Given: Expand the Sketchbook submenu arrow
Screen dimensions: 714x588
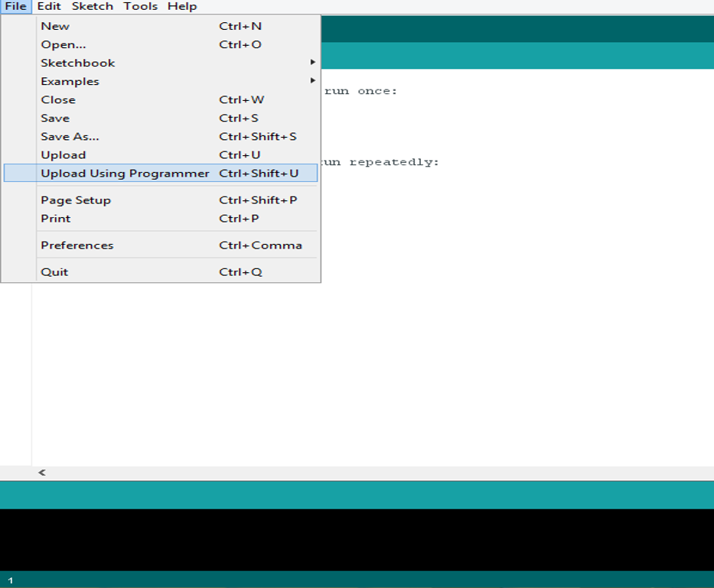Looking at the screenshot, I should [x=312, y=63].
